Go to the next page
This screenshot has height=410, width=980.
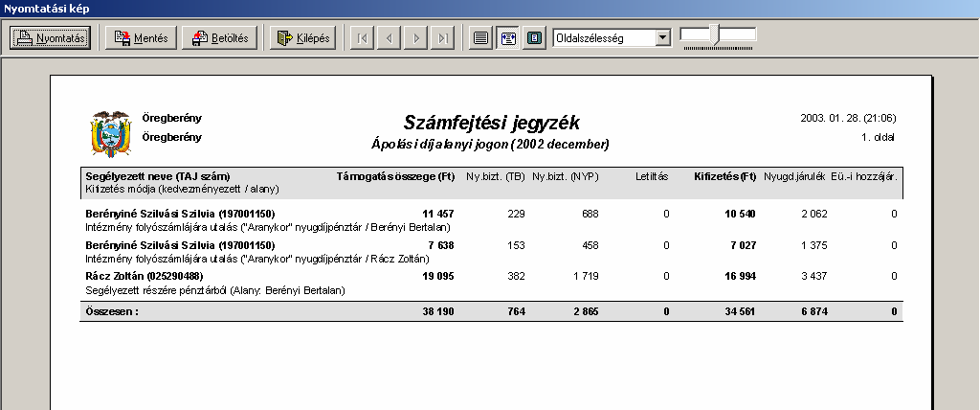click(415, 38)
